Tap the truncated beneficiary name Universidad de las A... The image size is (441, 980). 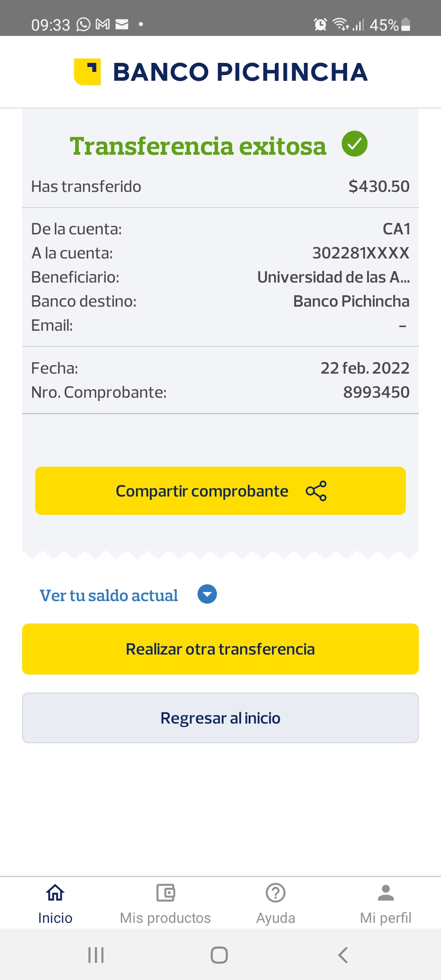pos(333,277)
